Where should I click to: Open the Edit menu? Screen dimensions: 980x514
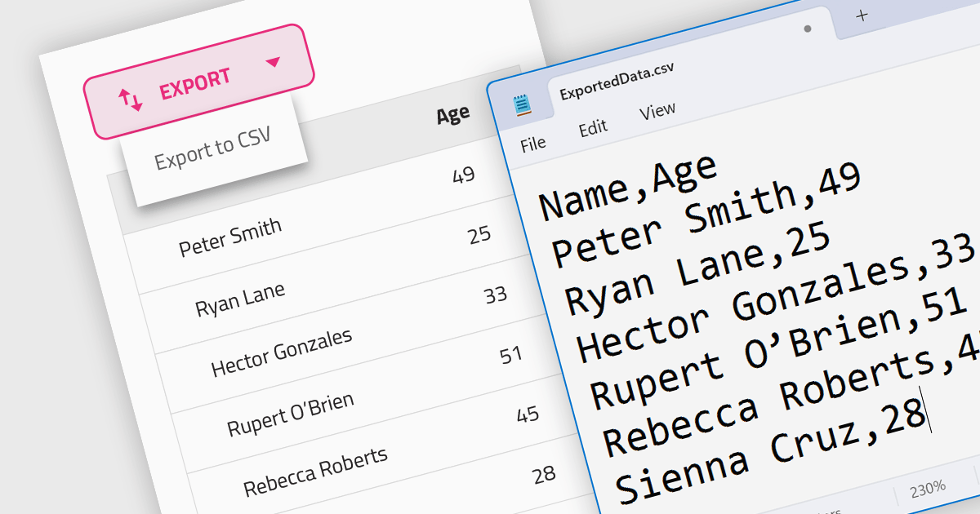pyautogui.click(x=593, y=128)
